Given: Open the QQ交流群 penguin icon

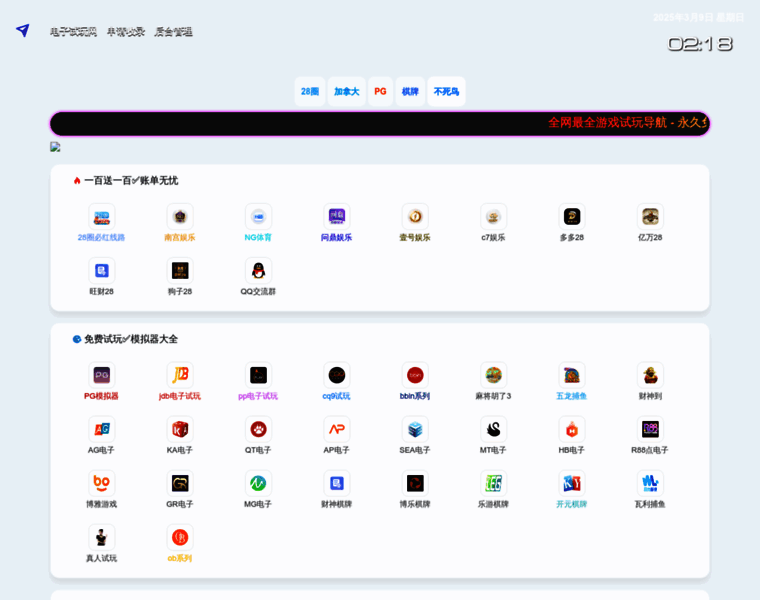Looking at the screenshot, I should click(258, 270).
